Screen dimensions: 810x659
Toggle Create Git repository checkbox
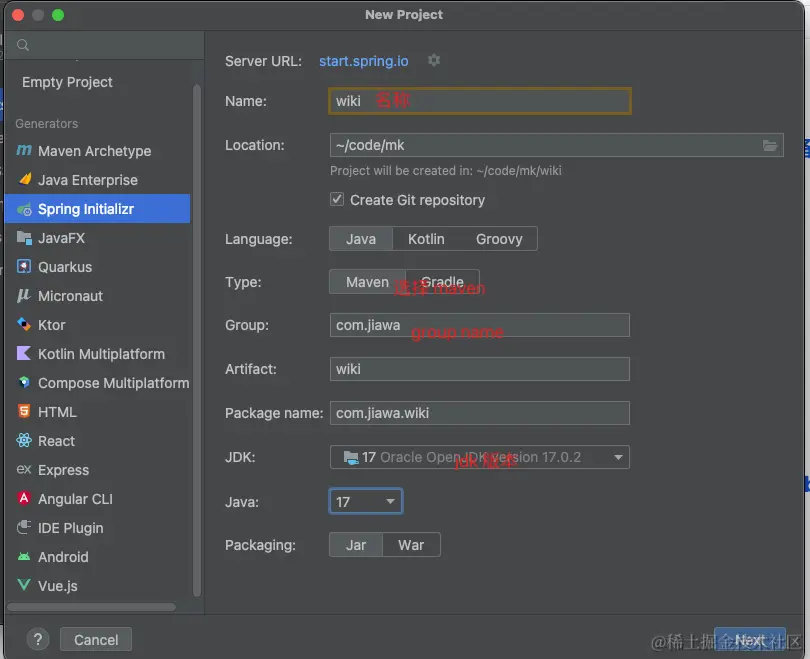coord(337,200)
